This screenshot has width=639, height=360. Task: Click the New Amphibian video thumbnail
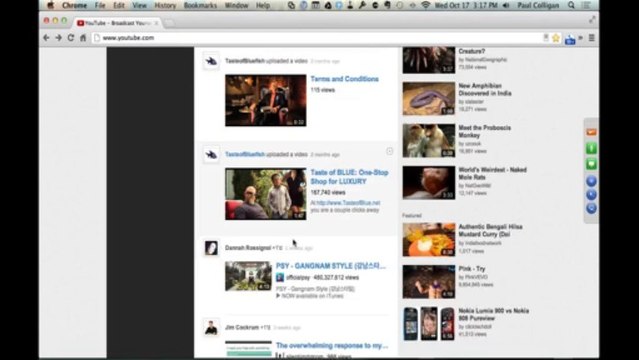click(429, 99)
